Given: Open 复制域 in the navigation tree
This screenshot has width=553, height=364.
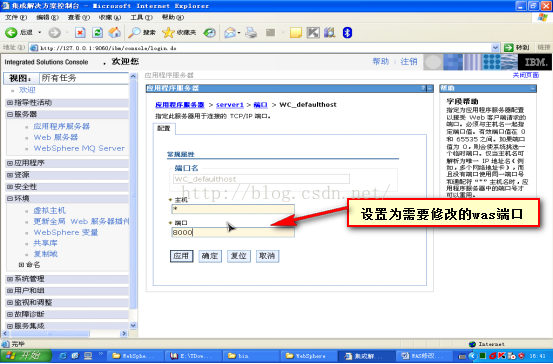Looking at the screenshot, I should [45, 254].
